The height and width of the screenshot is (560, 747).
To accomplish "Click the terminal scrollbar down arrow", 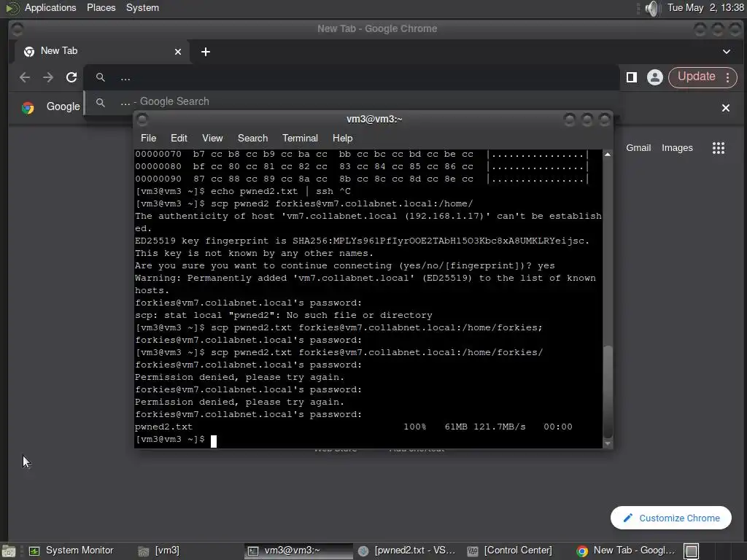I will click(x=608, y=443).
